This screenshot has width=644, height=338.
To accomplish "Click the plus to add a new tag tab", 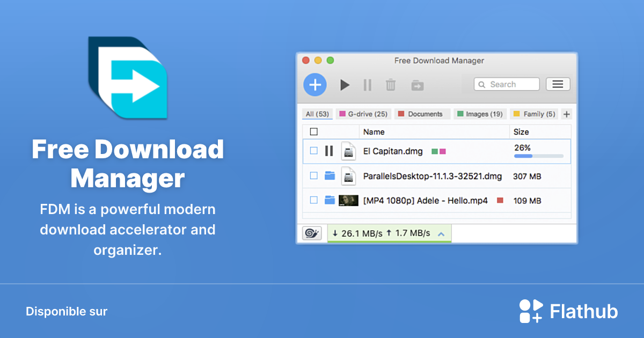I will 566,114.
